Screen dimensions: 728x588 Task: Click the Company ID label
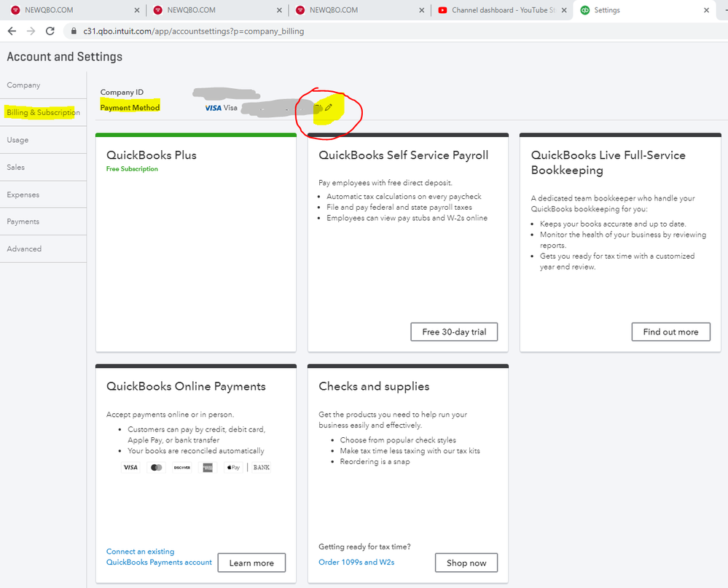click(x=122, y=93)
